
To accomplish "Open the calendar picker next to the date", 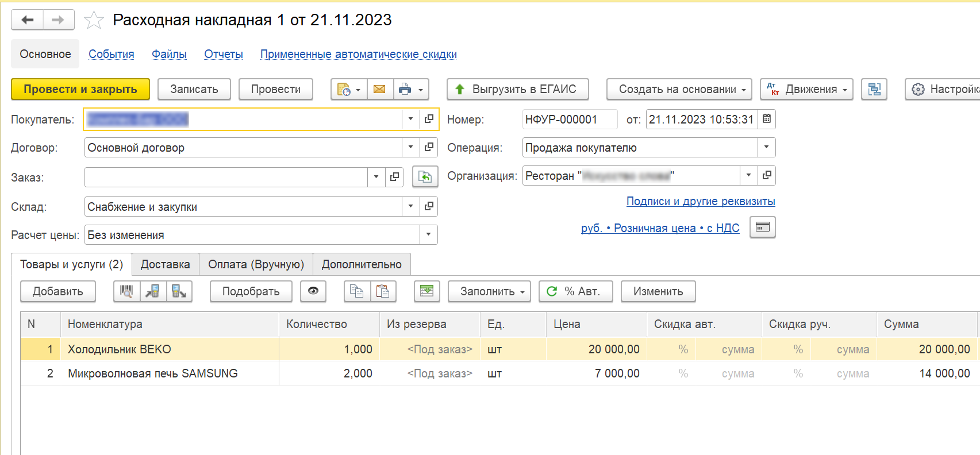I will (767, 119).
